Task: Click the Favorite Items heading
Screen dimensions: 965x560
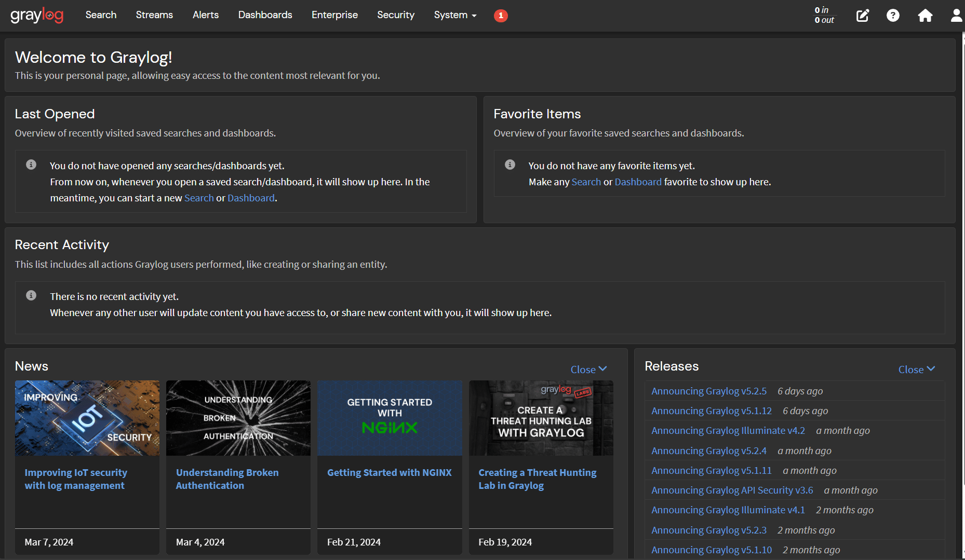Action: coord(537,114)
